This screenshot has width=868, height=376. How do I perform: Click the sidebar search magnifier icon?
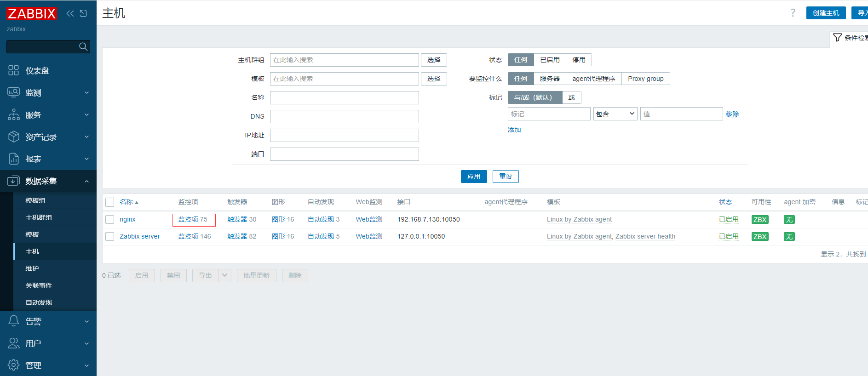coord(83,46)
